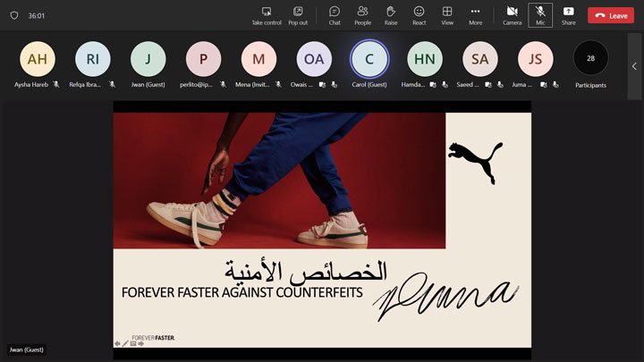Expand the View layout options
This screenshot has height=362, width=644.
447,15
